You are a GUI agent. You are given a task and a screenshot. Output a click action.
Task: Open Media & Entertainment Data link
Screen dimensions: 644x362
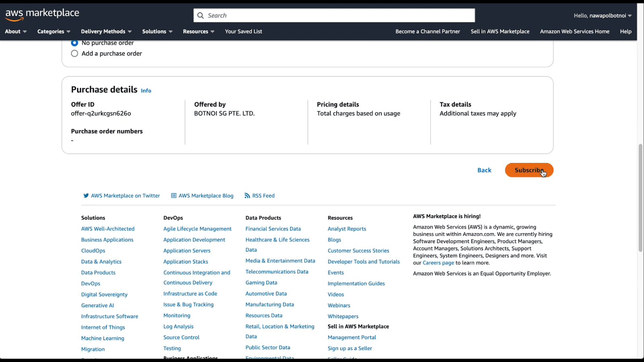tap(280, 261)
